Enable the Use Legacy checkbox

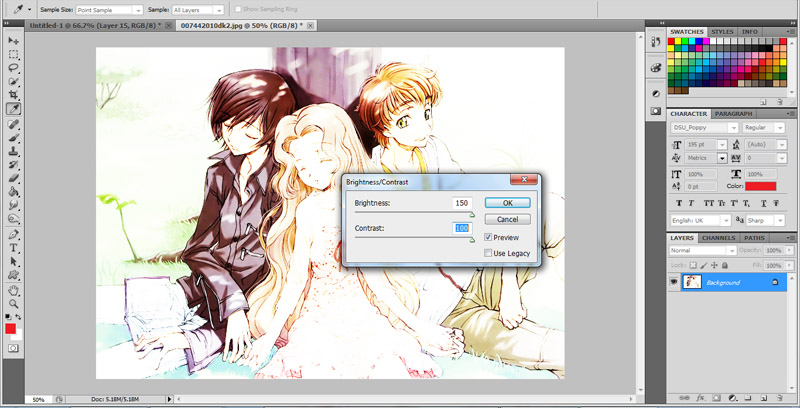[488, 253]
